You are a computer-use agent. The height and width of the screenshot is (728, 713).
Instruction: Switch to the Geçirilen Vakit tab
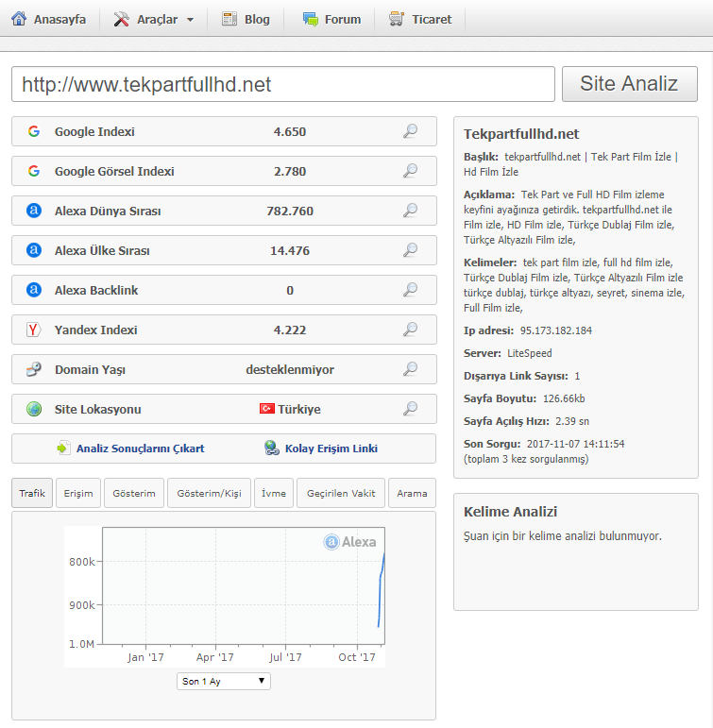pos(341,493)
